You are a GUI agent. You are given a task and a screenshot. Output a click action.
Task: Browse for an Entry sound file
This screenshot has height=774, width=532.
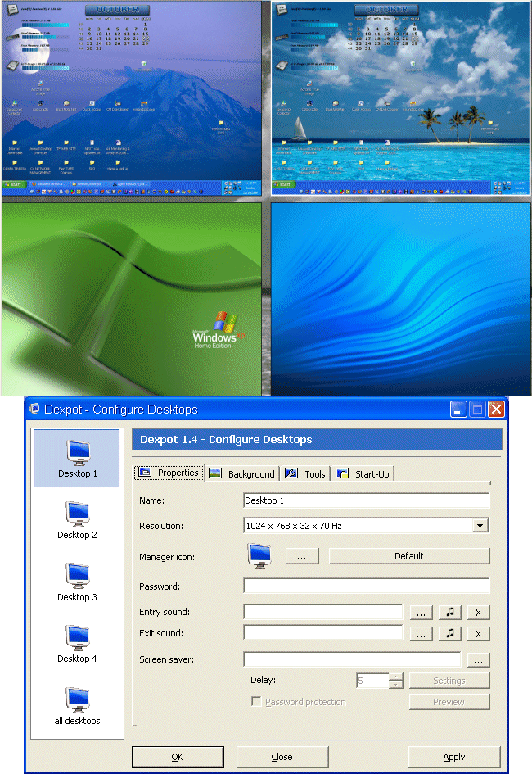point(421,613)
